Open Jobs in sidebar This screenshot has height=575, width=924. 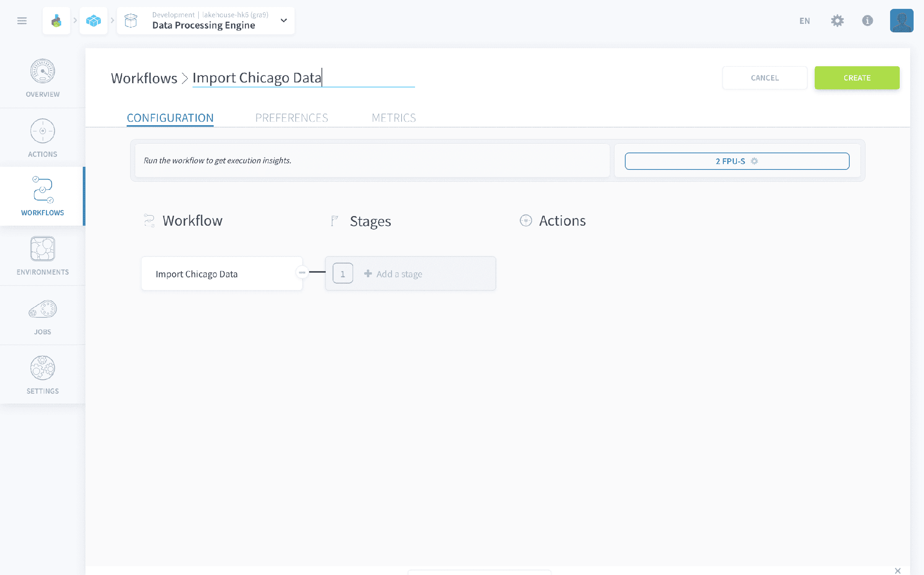coord(43,316)
